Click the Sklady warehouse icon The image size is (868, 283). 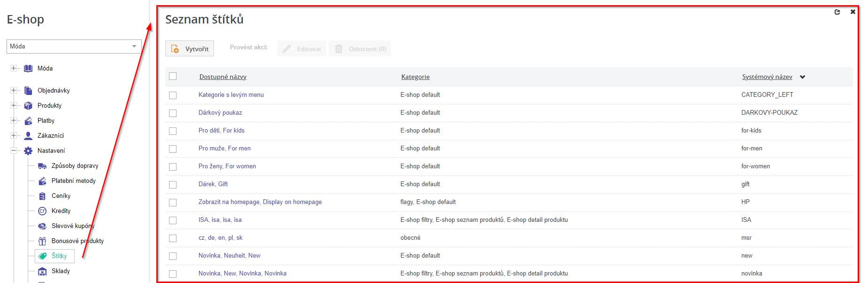(42, 271)
